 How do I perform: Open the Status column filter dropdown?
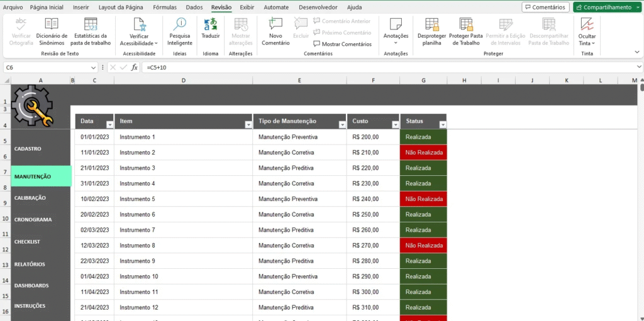[442, 124]
